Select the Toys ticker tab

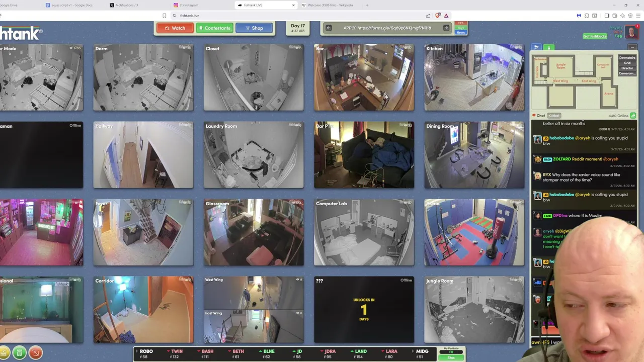[x=461, y=28]
